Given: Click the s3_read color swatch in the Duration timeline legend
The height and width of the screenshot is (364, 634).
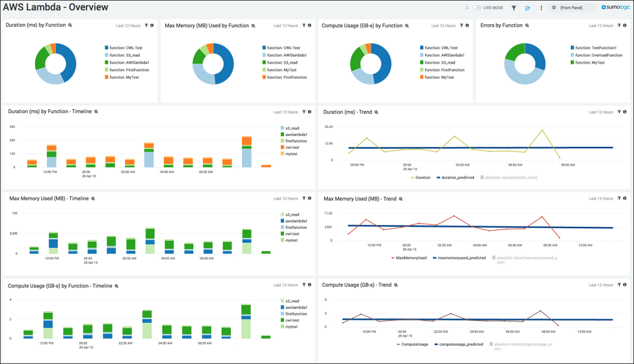Looking at the screenshot, I should [283, 128].
